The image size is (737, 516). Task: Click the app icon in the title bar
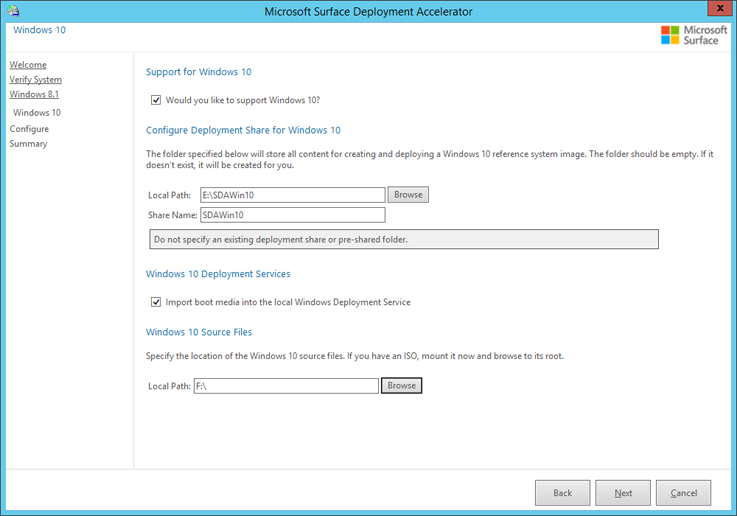[13, 11]
